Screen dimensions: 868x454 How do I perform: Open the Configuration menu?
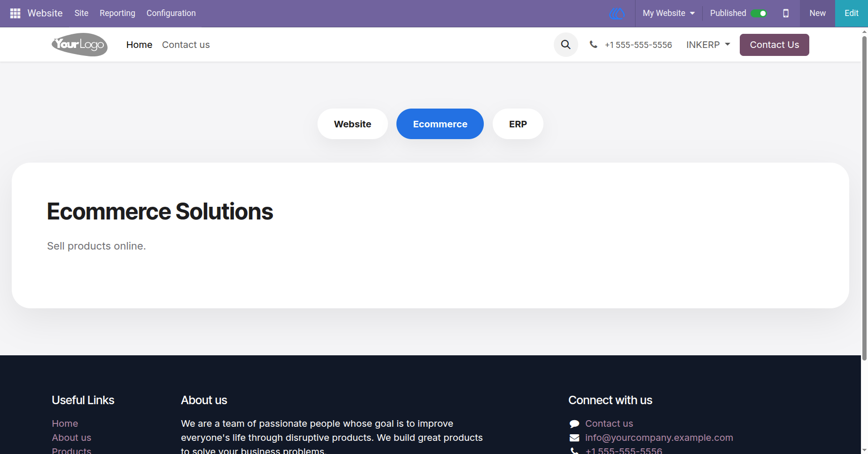tap(171, 13)
